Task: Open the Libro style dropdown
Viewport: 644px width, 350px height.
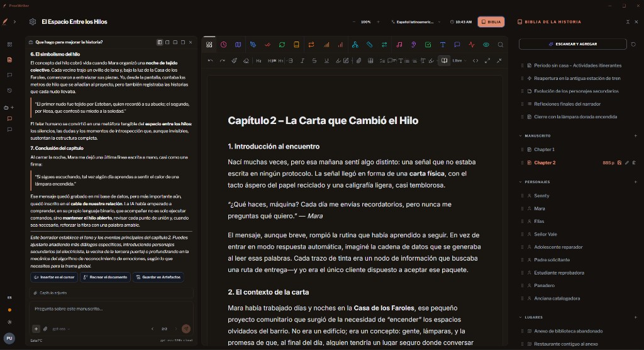Action: point(459,60)
